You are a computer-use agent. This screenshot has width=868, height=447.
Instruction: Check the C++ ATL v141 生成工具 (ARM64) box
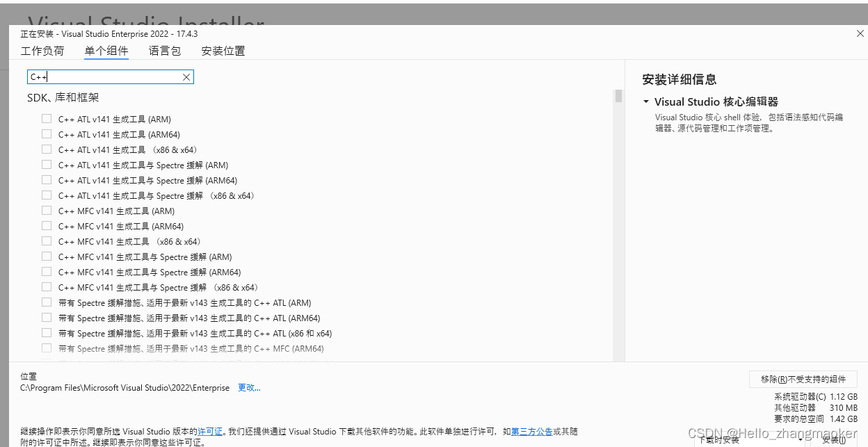click(46, 133)
